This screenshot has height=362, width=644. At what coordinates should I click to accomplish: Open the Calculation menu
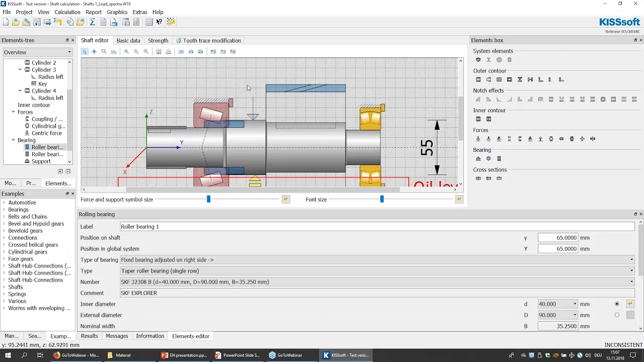(x=67, y=12)
